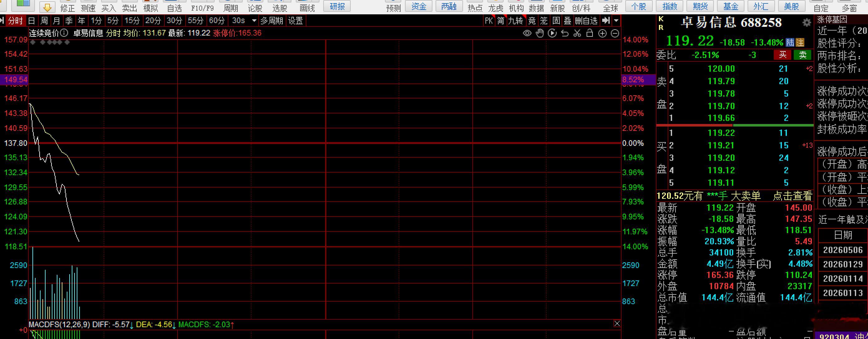Toggle the 叠 overlay button
This screenshot has height=339, width=868.
click(x=568, y=21)
